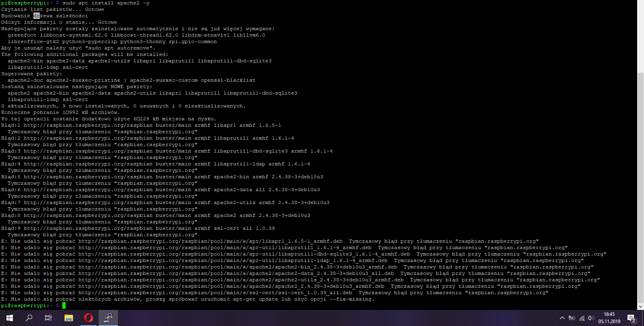The width and height of the screenshot is (644, 326).
Task: Open taskbar search magnifier
Action: (x=29, y=318)
